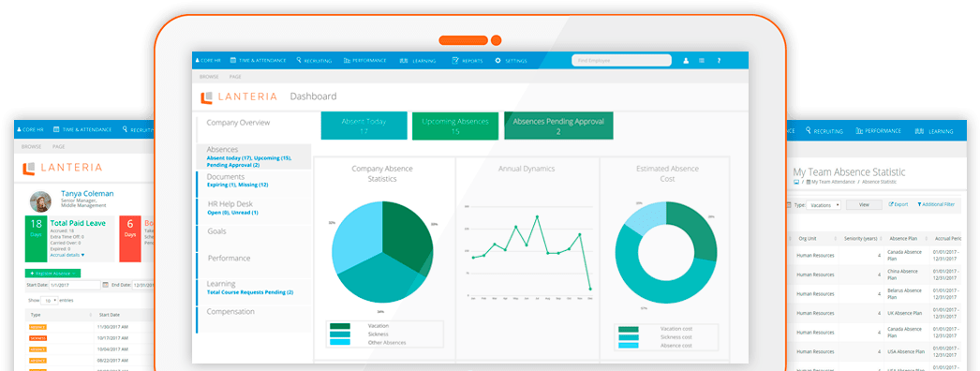Click Start Date field showing 1/1/2017
This screenshot has width=980, height=371.
(x=75, y=285)
